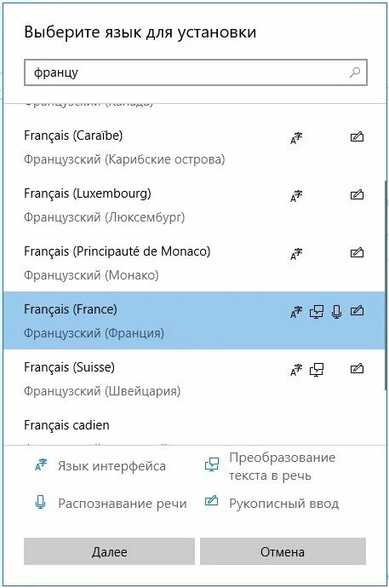Click the display language icon on the Français (France) row
Viewport: 389px width, 588px height.
coord(296,312)
